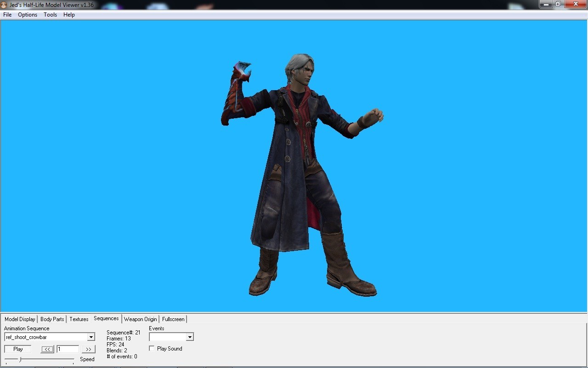Step back one frame with << button
The height and width of the screenshot is (368, 588).
click(x=47, y=349)
